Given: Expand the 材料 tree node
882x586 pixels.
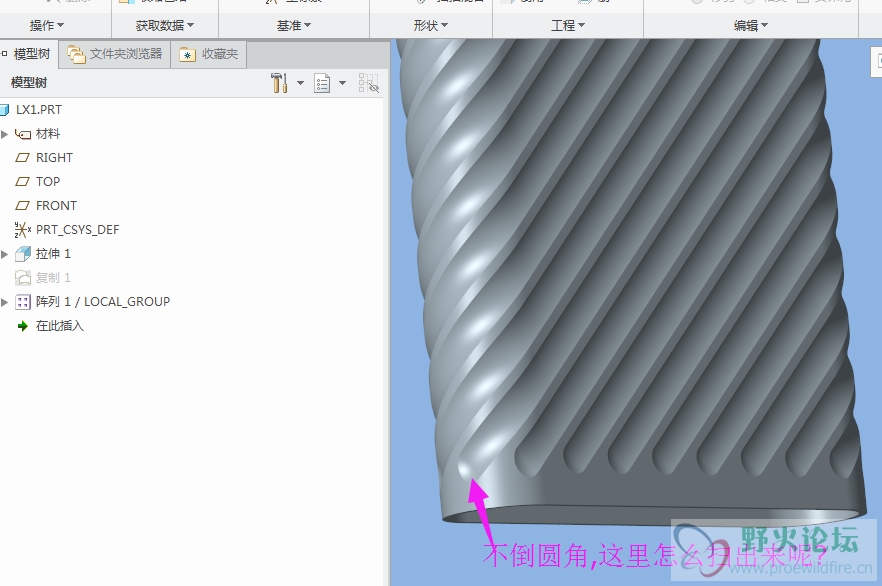Looking at the screenshot, I should pyautogui.click(x=4, y=134).
